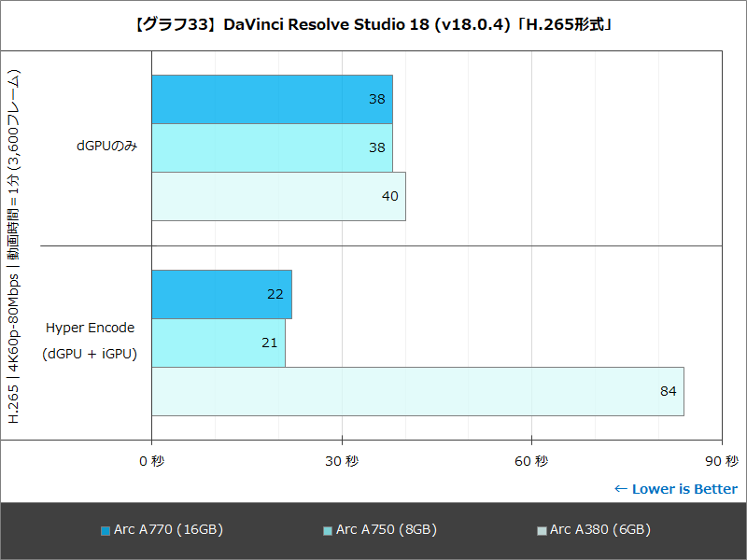This screenshot has width=747, height=560.
Task: Click the A770 dGPU-only bar with value 38
Action: [272, 99]
